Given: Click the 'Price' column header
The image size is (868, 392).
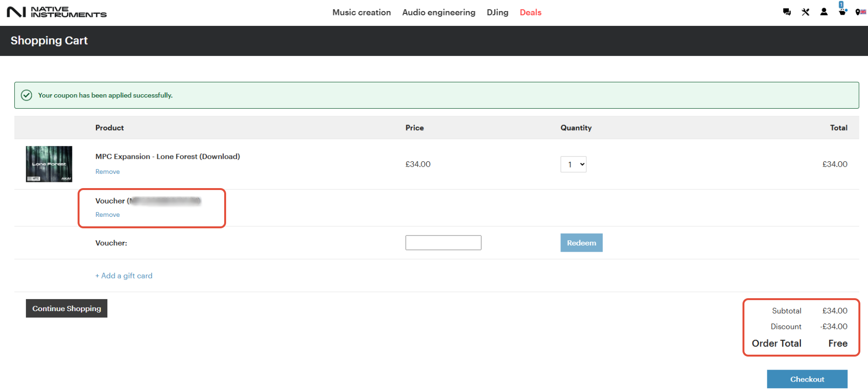Looking at the screenshot, I should (414, 128).
